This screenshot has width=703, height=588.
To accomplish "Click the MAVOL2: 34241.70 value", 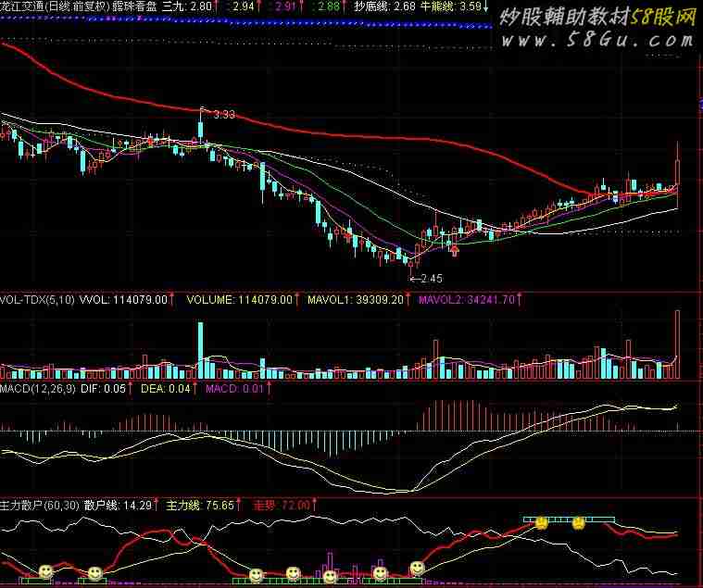I will coord(467,299).
